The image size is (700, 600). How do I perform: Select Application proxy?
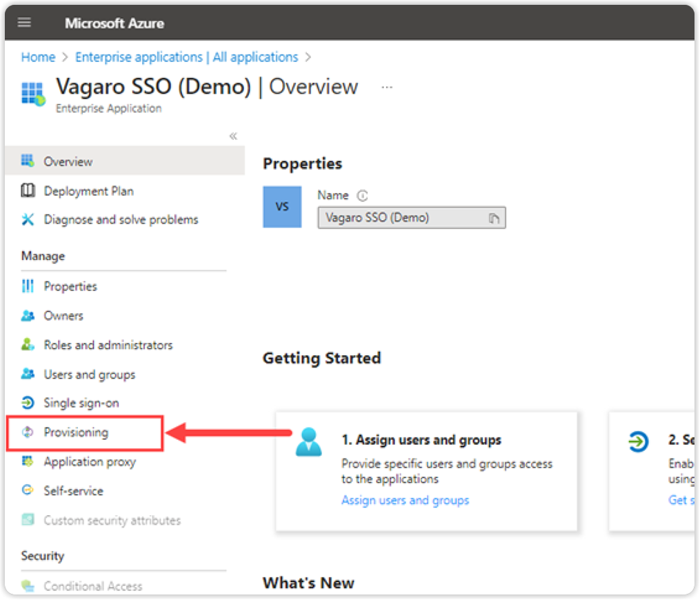[x=90, y=461]
